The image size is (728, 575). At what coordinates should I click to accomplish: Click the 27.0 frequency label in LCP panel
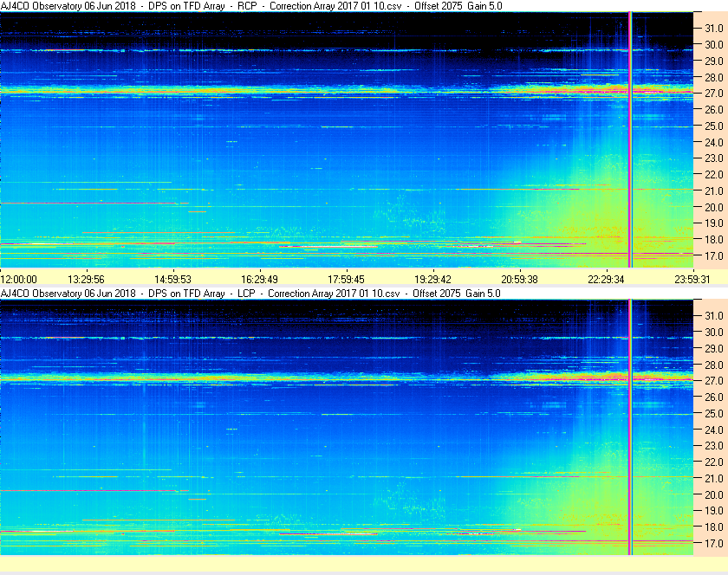(x=714, y=380)
